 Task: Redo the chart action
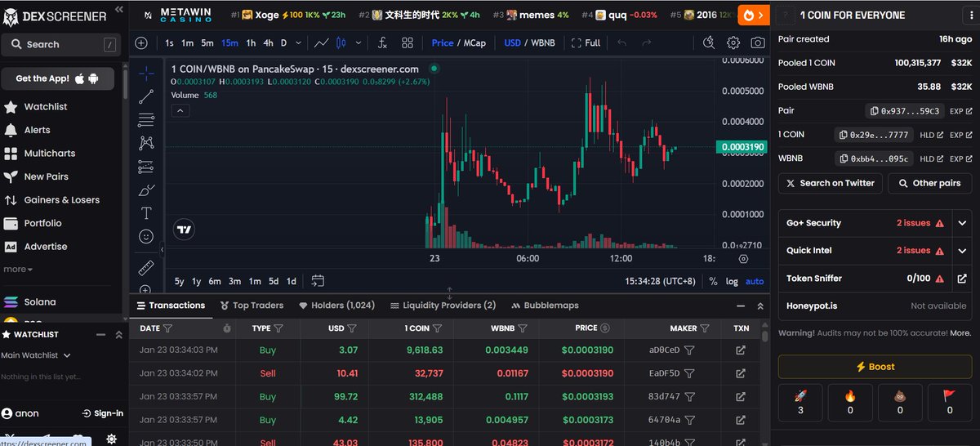647,43
